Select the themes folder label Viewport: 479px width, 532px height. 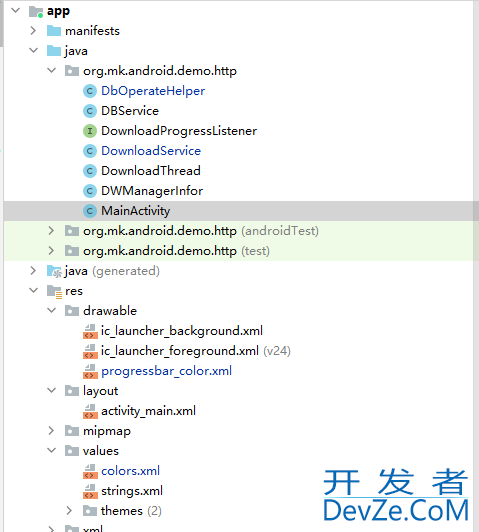click(x=122, y=511)
